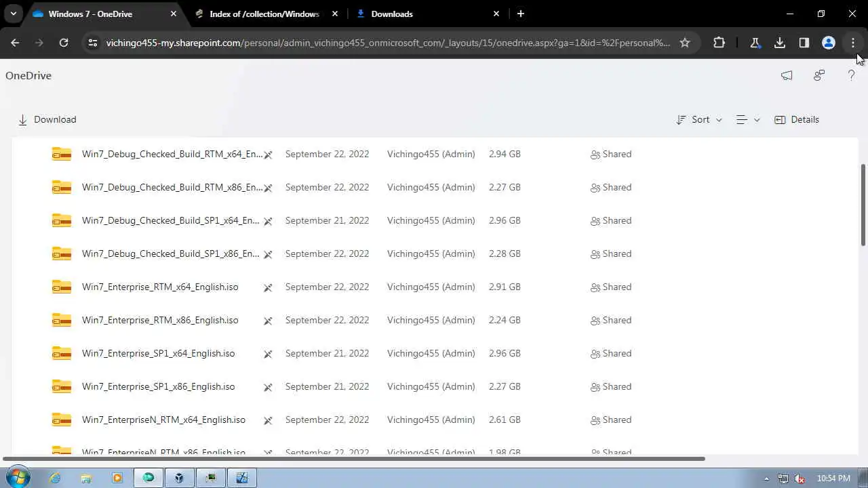The image size is (868, 488).
Task: View site information icon in address bar
Action: (x=93, y=43)
